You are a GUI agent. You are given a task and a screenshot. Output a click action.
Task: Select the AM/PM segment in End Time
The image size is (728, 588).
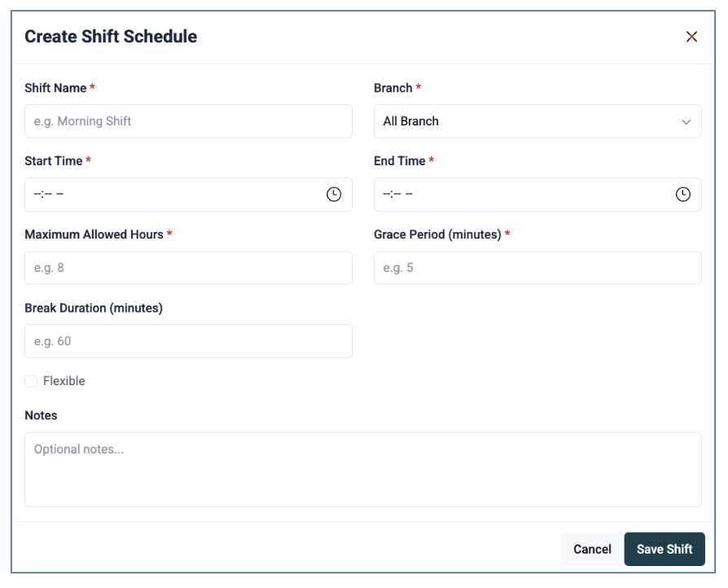409,195
